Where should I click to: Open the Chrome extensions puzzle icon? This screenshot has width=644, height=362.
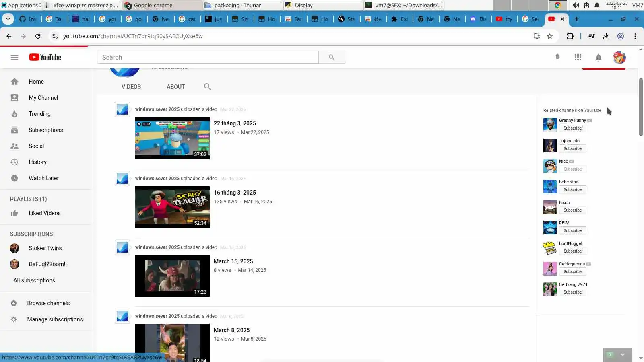tap(570, 36)
